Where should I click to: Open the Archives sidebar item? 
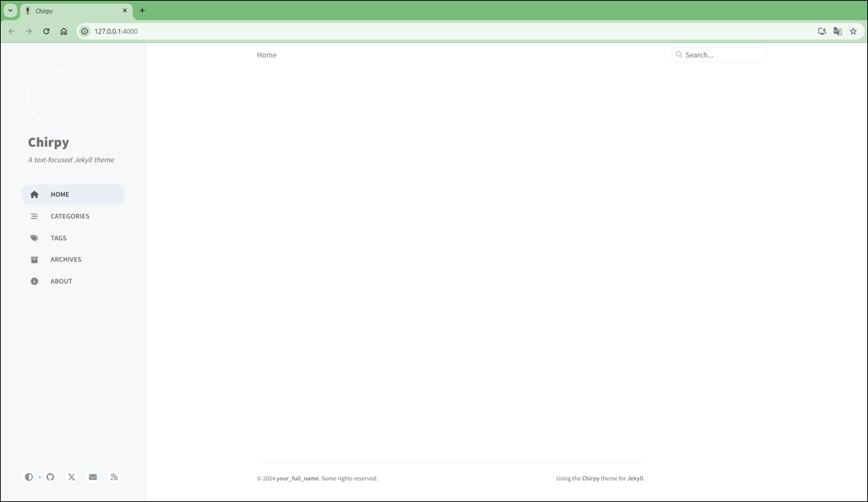pos(65,260)
